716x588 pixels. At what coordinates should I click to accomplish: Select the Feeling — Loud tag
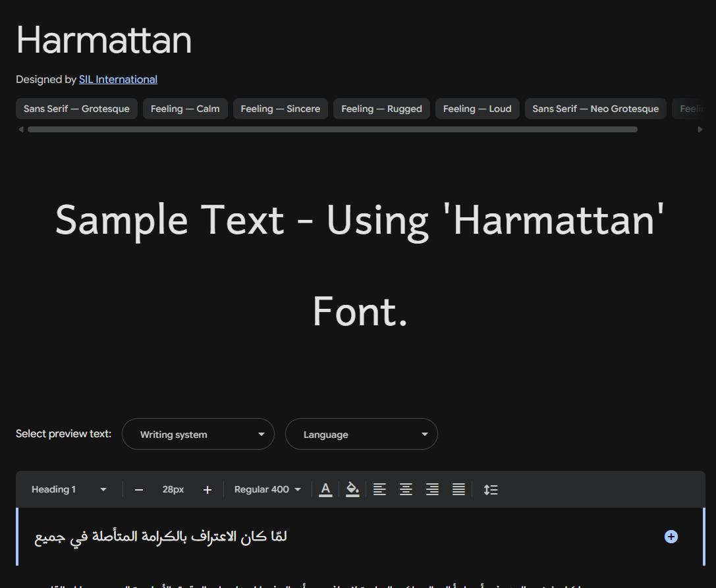pyautogui.click(x=477, y=109)
